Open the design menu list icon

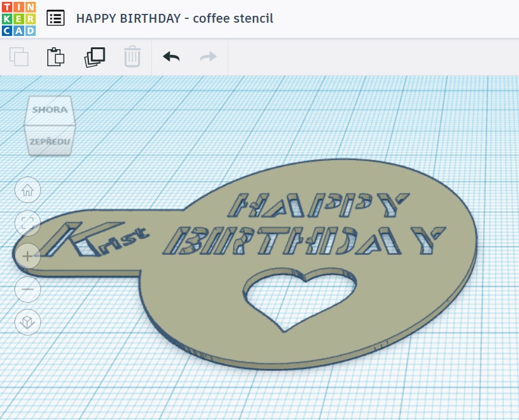coord(56,18)
